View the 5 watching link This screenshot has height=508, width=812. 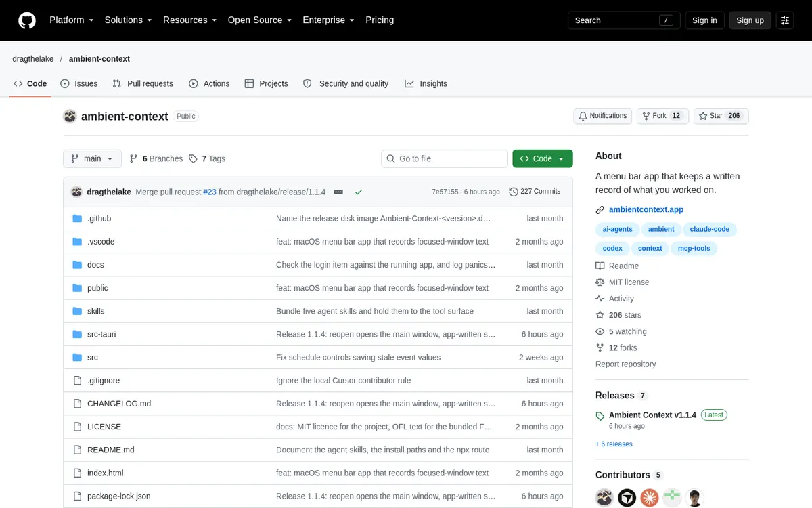point(621,331)
